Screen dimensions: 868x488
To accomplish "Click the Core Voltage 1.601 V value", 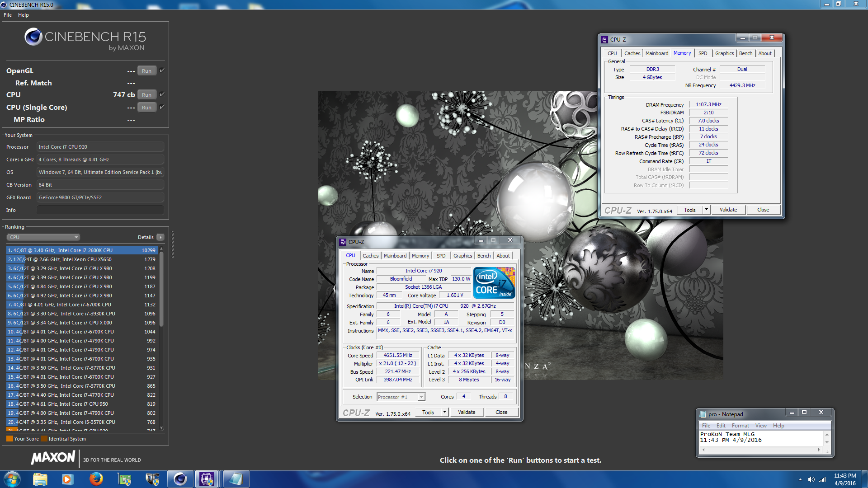I will point(455,295).
